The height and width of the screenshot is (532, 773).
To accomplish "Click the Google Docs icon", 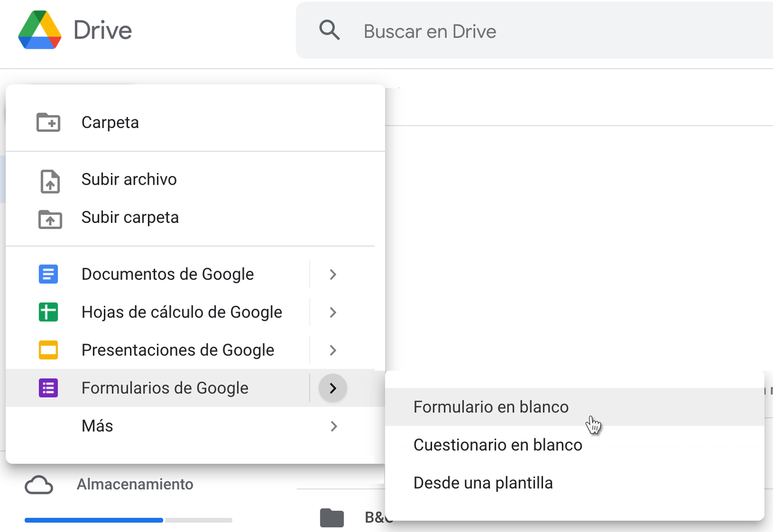I will [48, 274].
